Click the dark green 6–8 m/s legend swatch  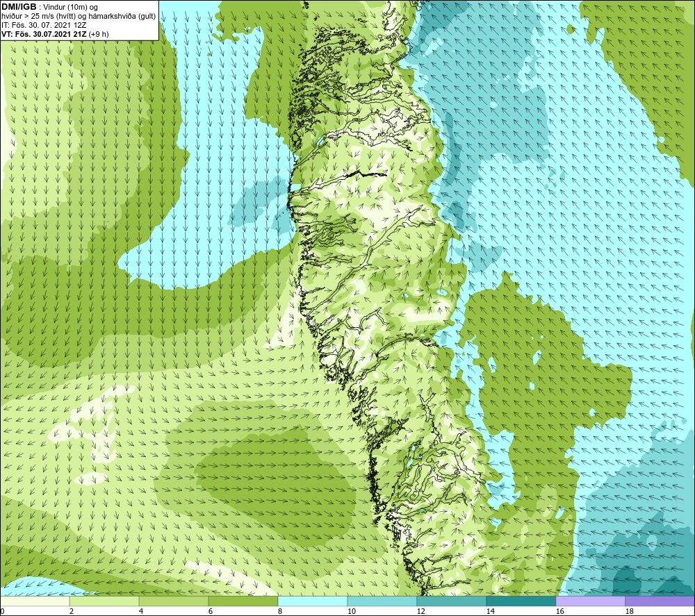click(243, 601)
